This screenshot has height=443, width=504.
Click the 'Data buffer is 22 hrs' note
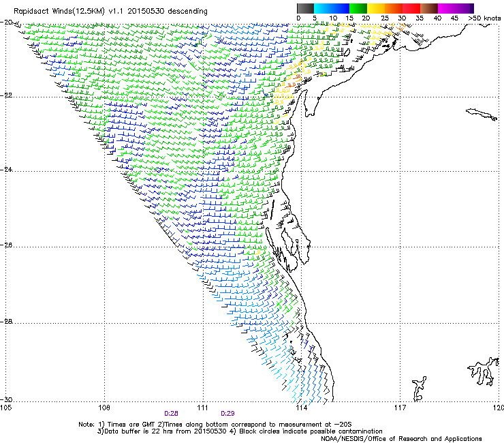pyautogui.click(x=140, y=431)
